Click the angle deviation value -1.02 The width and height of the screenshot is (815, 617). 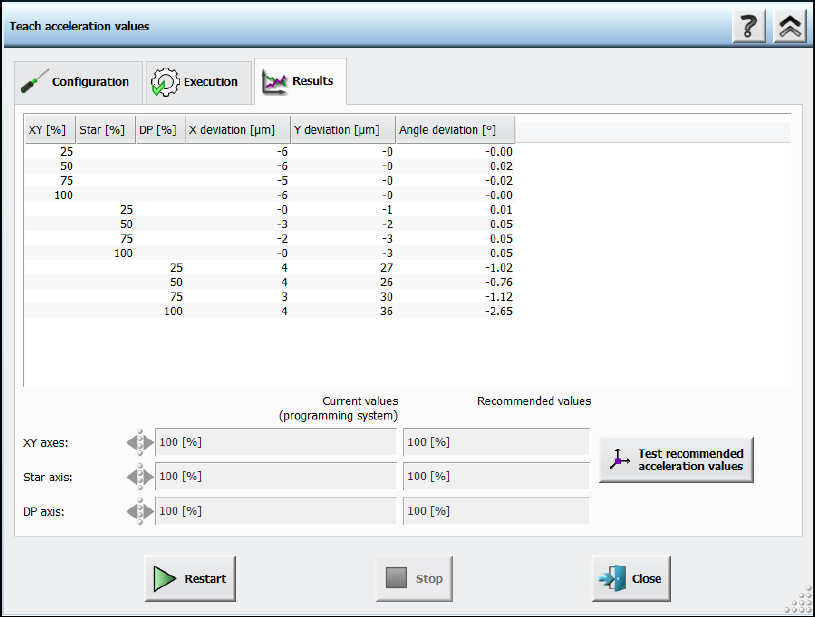click(x=499, y=268)
